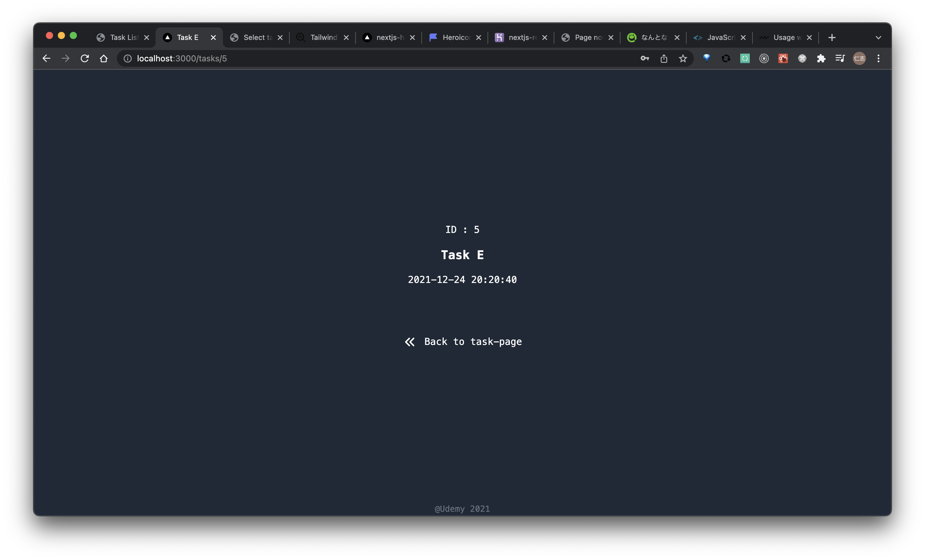
Task: Reload the current page
Action: pos(85,59)
